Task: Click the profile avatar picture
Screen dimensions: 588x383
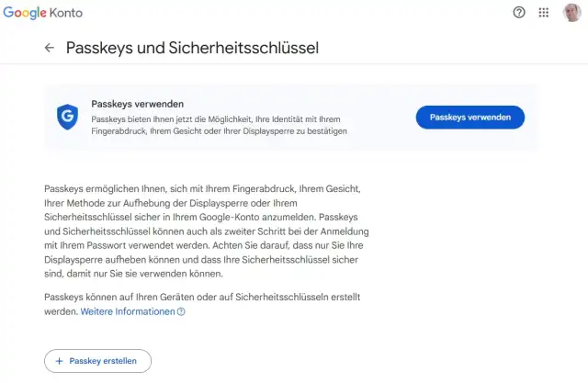Action: pyautogui.click(x=571, y=13)
